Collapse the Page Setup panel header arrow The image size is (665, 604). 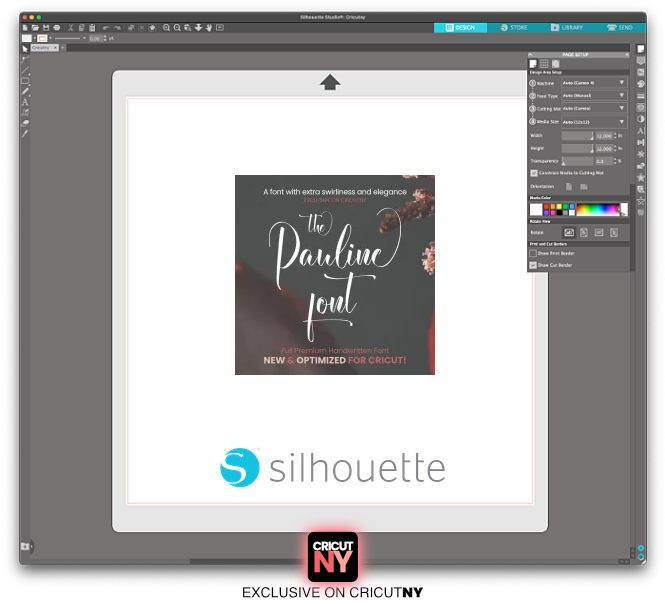[531, 55]
